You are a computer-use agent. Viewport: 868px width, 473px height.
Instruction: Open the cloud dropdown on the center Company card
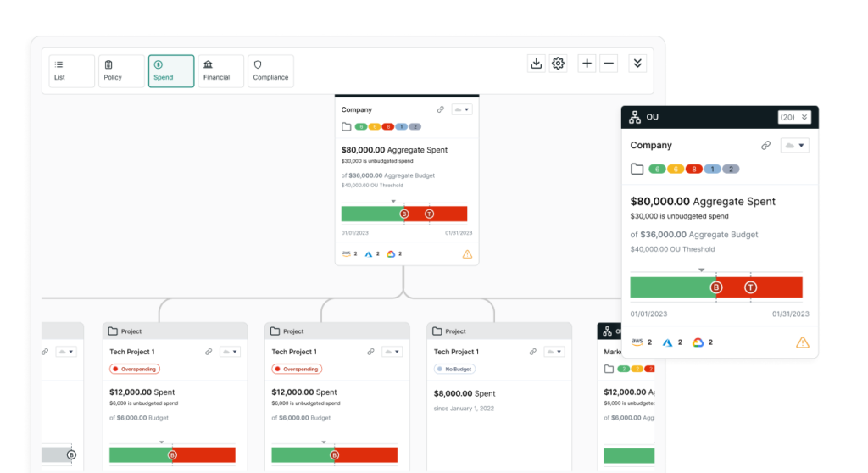click(x=462, y=110)
